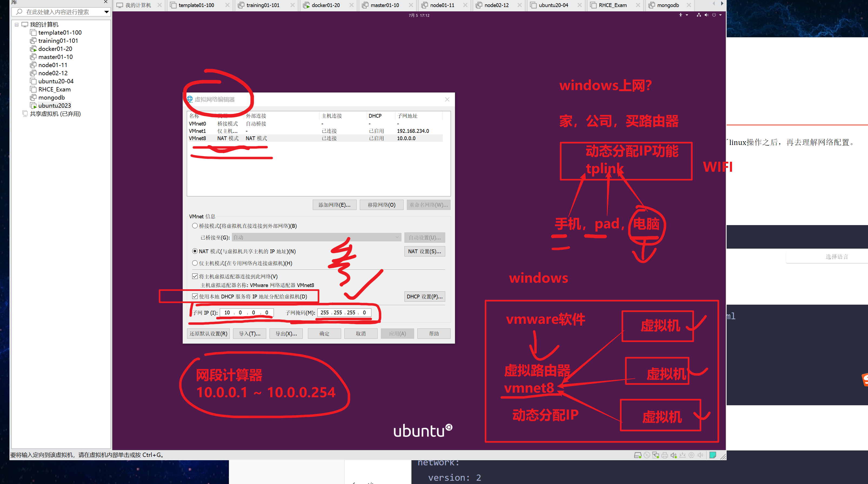Select NAT mode radio button
Image resolution: width=868 pixels, height=484 pixels.
pos(195,251)
